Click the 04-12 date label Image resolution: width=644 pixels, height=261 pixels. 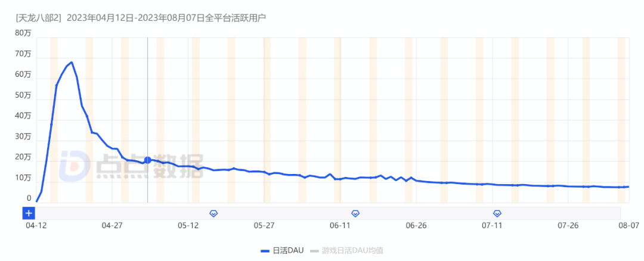pos(36,225)
